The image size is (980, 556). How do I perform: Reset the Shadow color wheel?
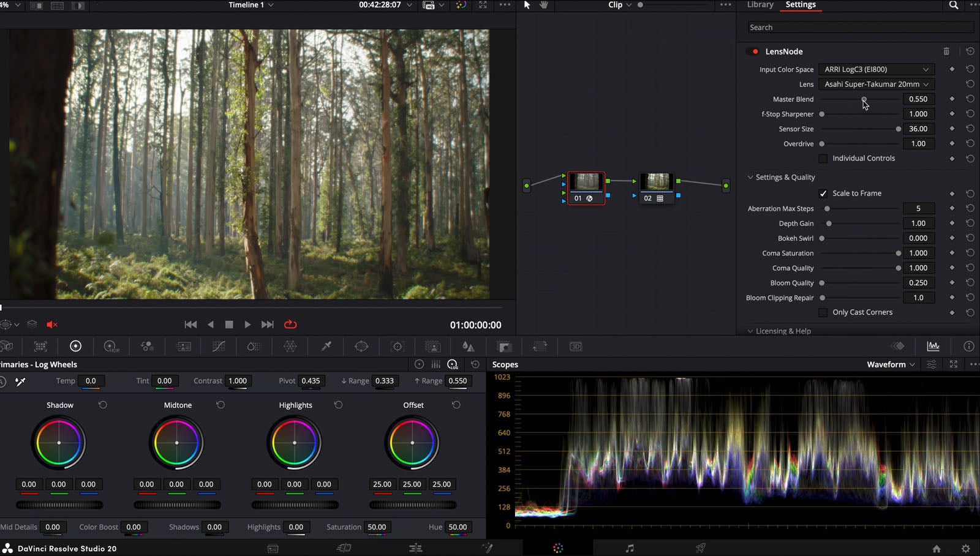pos(103,405)
